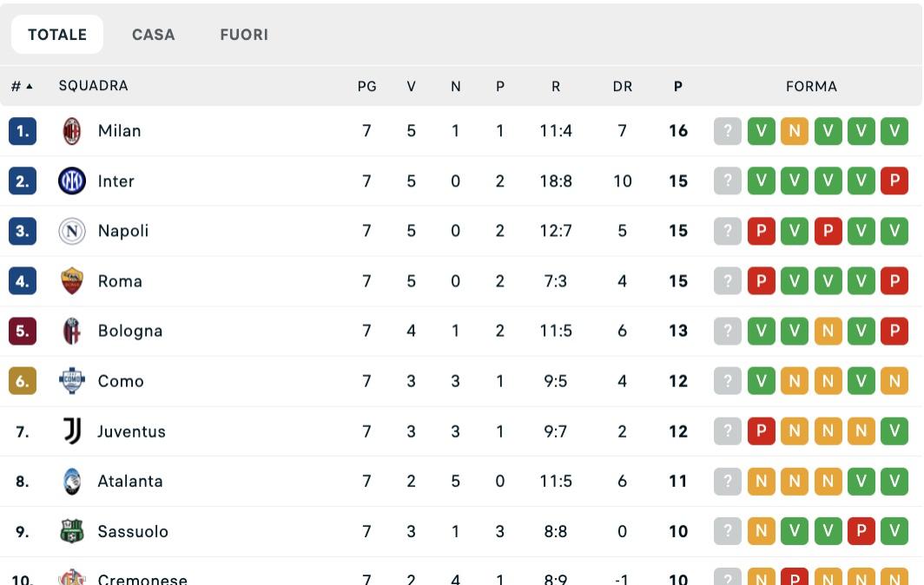The width and height of the screenshot is (924, 585).
Task: Click the Atalanta club crest icon
Action: 72,481
